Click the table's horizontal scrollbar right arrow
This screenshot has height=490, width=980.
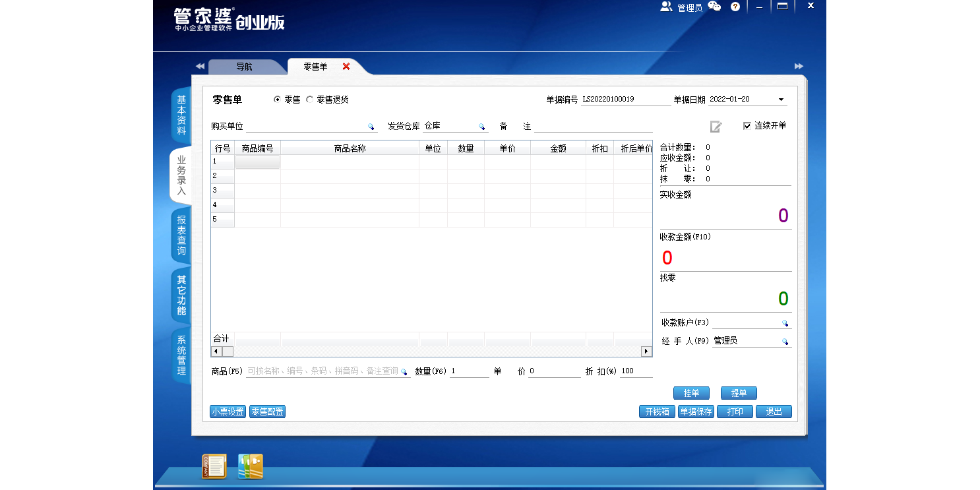point(647,352)
